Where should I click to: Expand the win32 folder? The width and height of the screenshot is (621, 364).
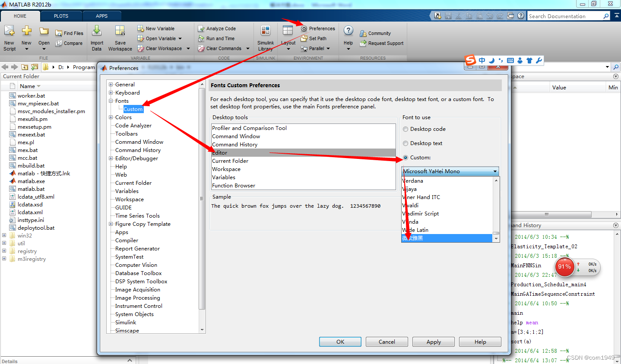click(4, 236)
